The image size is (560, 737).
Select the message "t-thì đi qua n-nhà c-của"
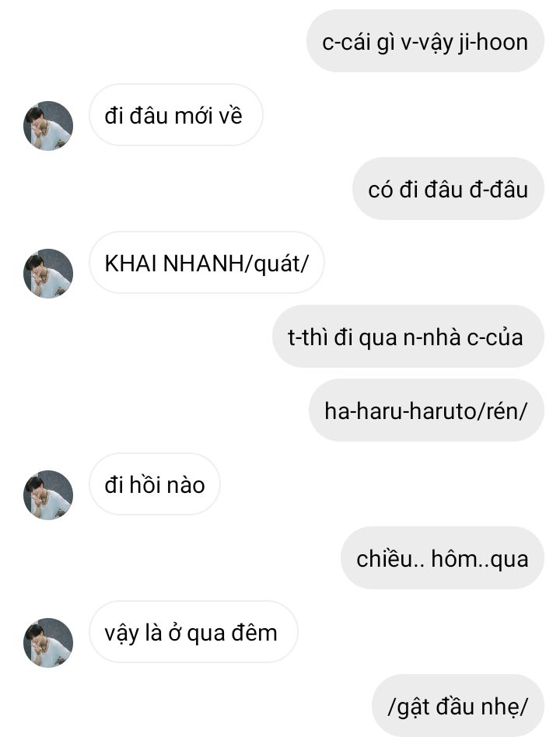click(x=408, y=337)
